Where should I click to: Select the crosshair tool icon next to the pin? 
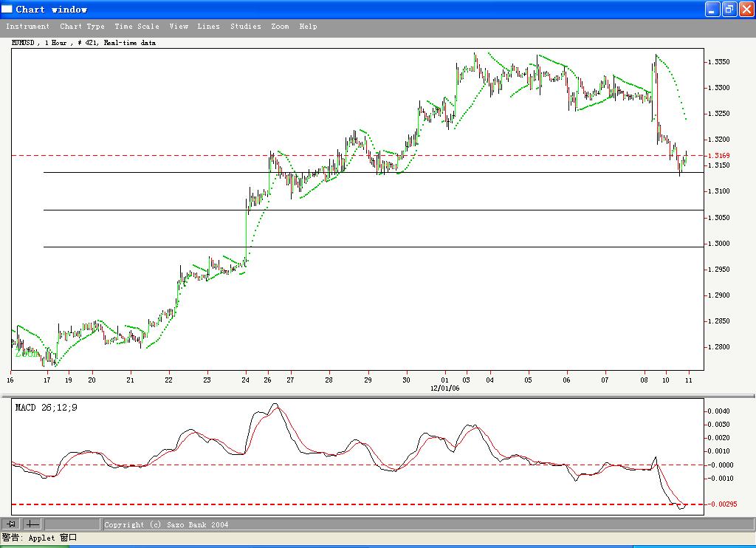click(32, 524)
